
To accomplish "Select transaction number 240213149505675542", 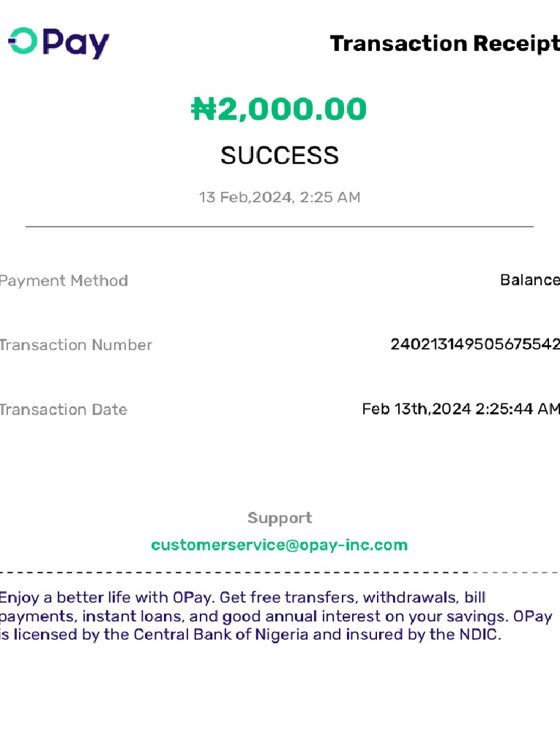I will coord(475,344).
